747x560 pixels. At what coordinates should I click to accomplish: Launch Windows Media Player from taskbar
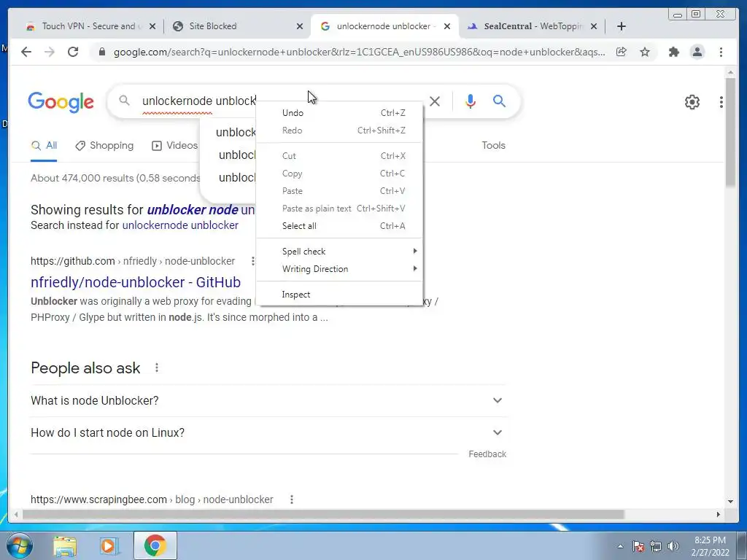coord(109,545)
